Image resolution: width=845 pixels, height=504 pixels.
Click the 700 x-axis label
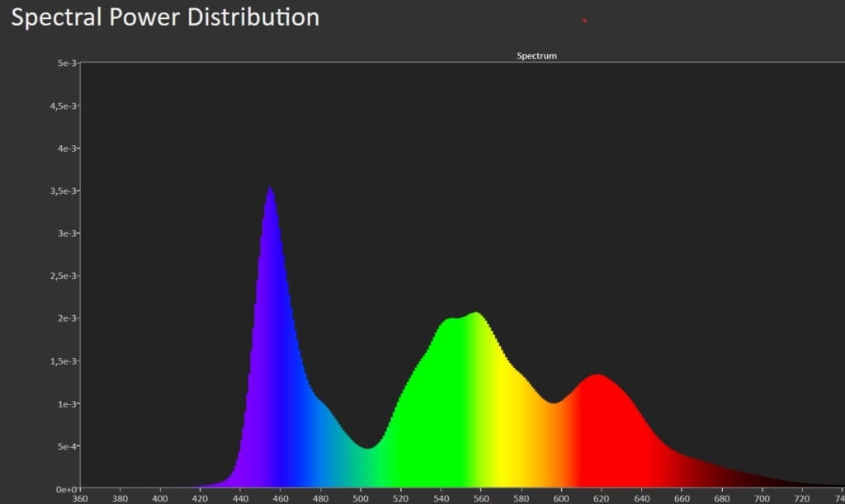tap(762, 498)
